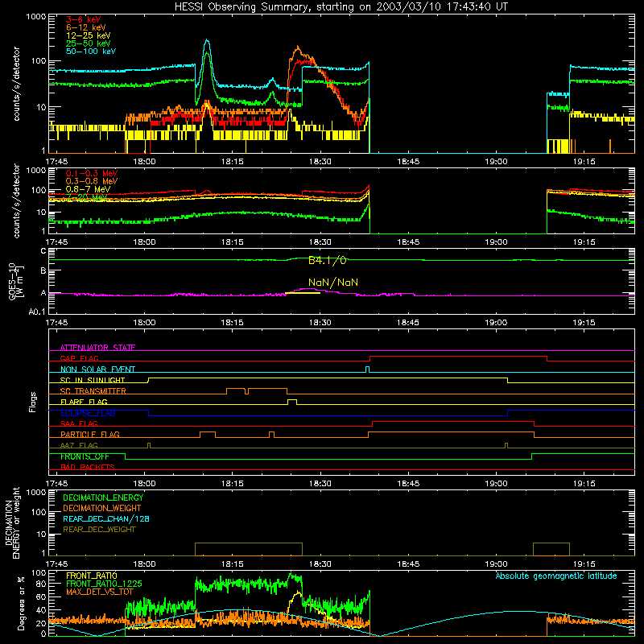Click the MAX_DET_VS_TOT legend label
The height and width of the screenshot is (644, 644).
99,592
